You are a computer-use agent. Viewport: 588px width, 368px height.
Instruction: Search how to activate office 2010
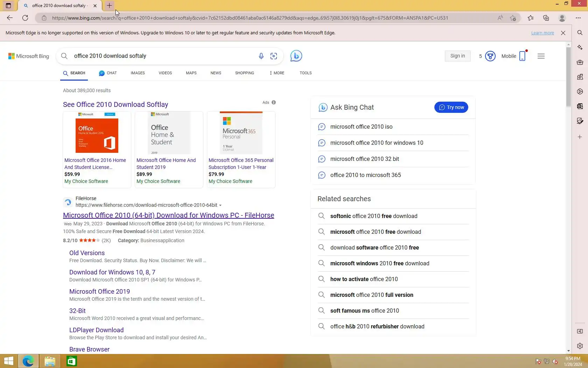pos(393,279)
